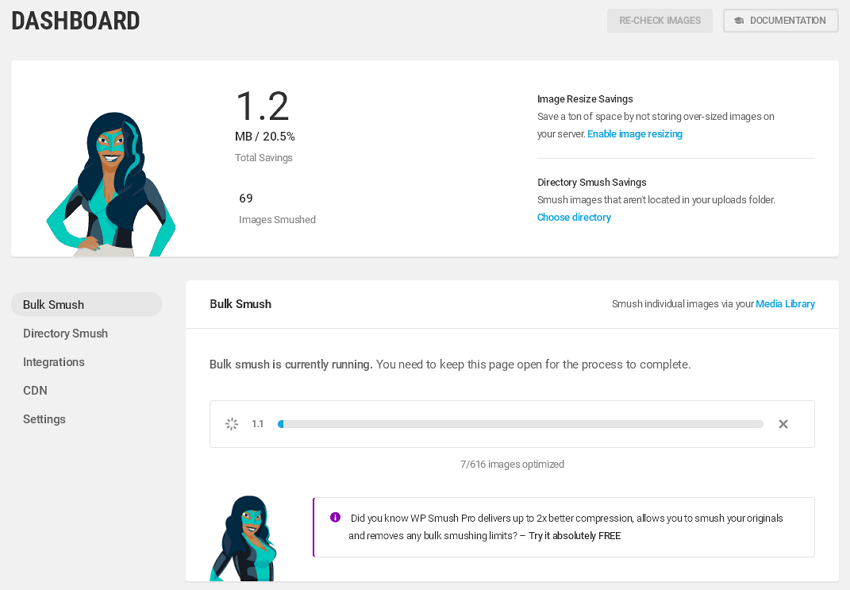Open the Integrations sidebar item
This screenshot has height=590, width=850.
(x=54, y=362)
